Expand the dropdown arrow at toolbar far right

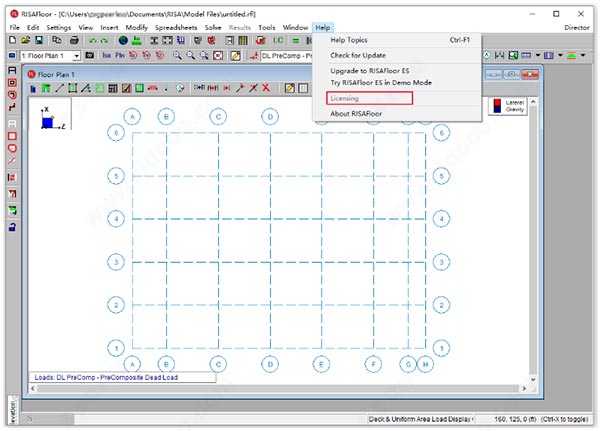click(x=583, y=56)
